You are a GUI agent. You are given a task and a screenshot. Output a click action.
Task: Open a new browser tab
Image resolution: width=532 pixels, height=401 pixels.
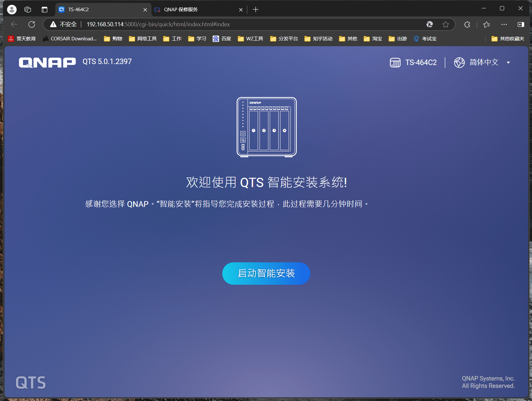(256, 10)
